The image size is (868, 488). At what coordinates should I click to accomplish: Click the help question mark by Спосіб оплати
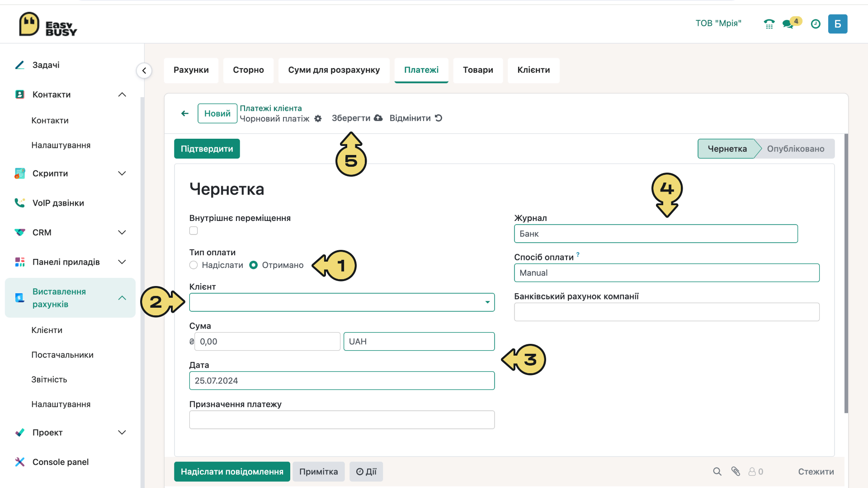click(x=578, y=255)
